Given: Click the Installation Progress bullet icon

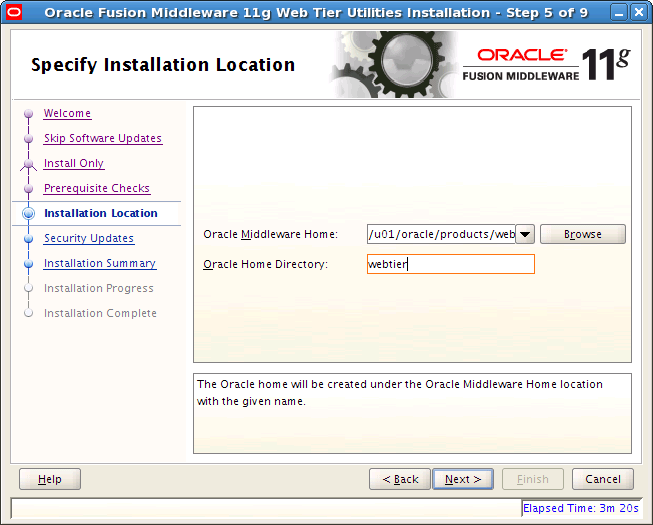Looking at the screenshot, I should pyautogui.click(x=28, y=288).
